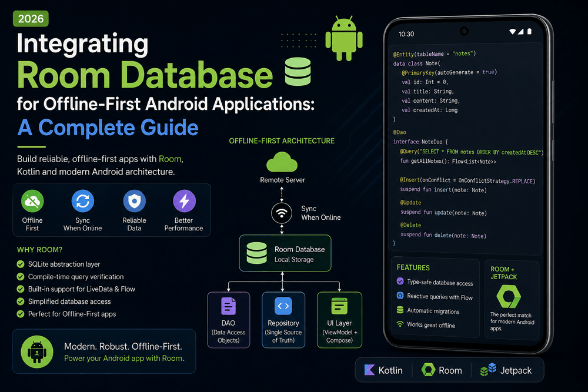The width and height of the screenshot is (588, 392).
Task: Select the Better Performance lightning icon
Action: [184, 201]
